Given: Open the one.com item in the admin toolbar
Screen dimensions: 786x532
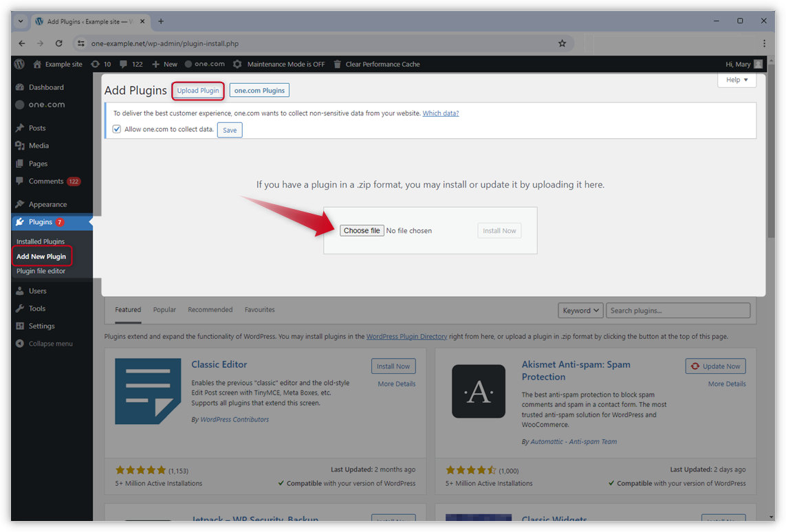Looking at the screenshot, I should tap(204, 64).
